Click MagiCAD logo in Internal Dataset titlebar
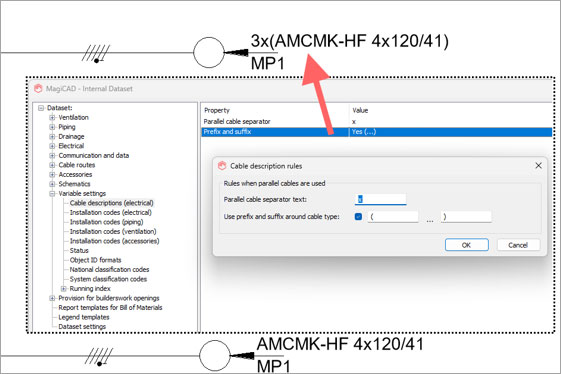561x374 pixels. pos(38,88)
